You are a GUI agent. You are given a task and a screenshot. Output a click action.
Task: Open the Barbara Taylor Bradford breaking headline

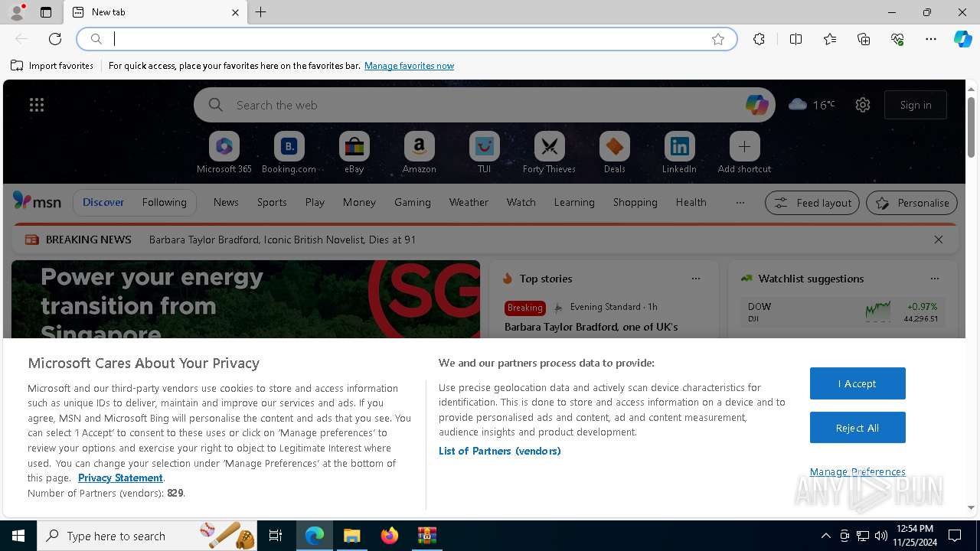[x=283, y=240]
